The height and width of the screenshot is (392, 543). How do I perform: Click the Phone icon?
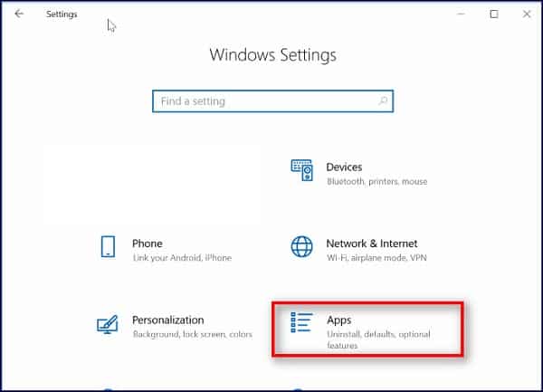[108, 247]
